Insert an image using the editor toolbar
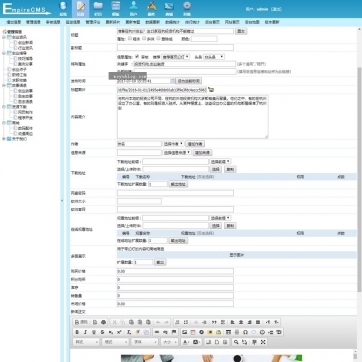362x362 pixels. [x=184, y=332]
